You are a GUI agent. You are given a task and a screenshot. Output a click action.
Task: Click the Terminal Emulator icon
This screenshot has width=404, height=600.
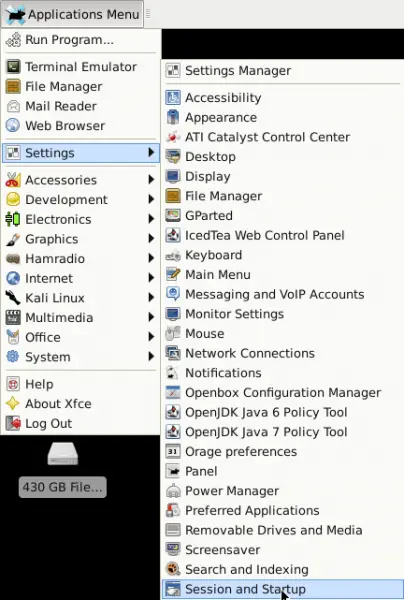pyautogui.click(x=13, y=67)
